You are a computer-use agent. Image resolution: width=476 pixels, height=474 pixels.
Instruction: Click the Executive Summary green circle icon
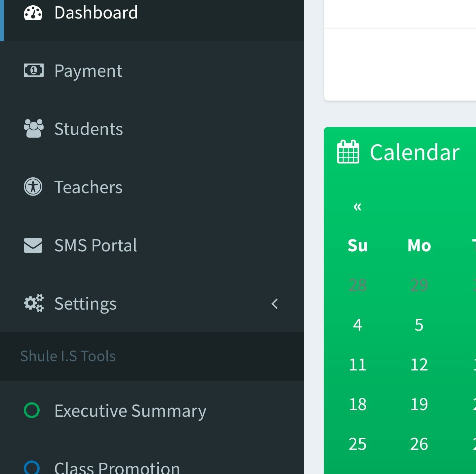point(32,410)
